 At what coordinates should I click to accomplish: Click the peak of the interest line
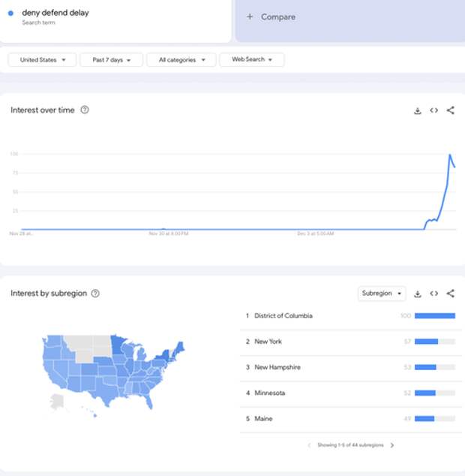450,155
